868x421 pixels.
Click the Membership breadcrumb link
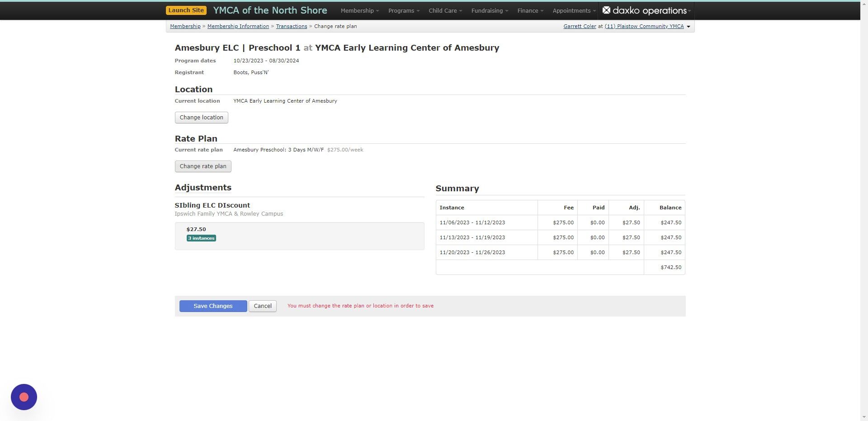tap(185, 26)
